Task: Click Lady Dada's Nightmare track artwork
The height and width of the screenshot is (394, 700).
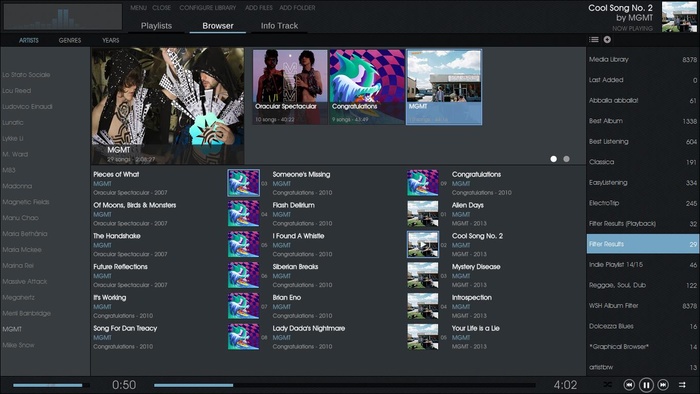Action: (x=243, y=336)
